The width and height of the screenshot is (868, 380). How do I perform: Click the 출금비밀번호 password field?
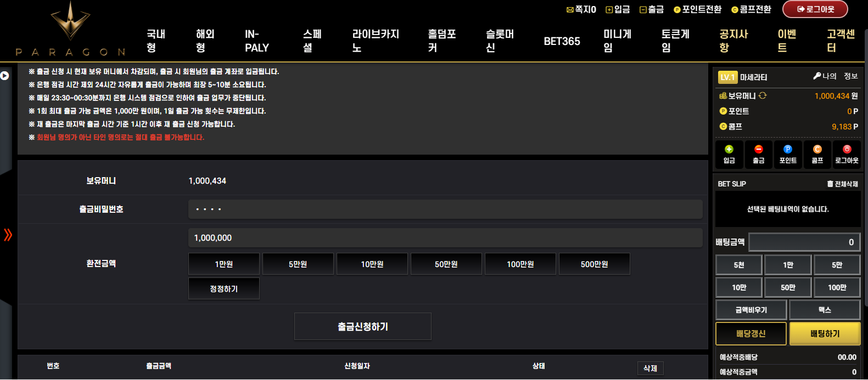coord(445,209)
